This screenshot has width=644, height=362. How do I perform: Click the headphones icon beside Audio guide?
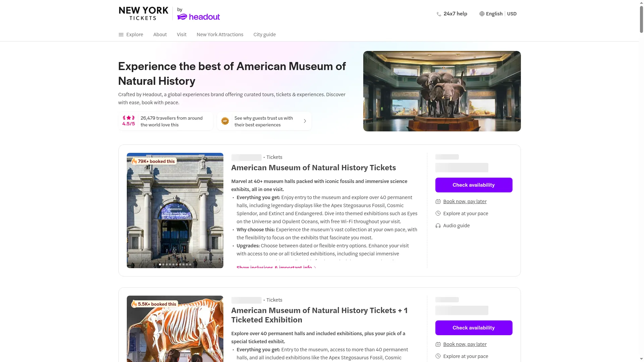click(438, 226)
